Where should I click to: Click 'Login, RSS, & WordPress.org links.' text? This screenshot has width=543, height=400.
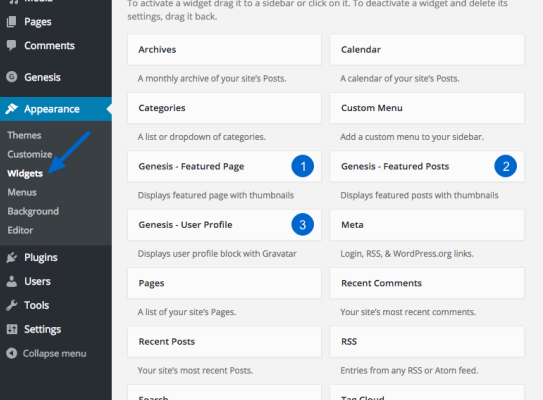click(407, 254)
